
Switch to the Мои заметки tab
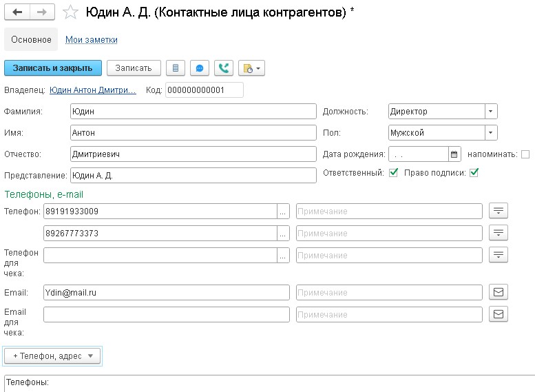click(x=91, y=40)
